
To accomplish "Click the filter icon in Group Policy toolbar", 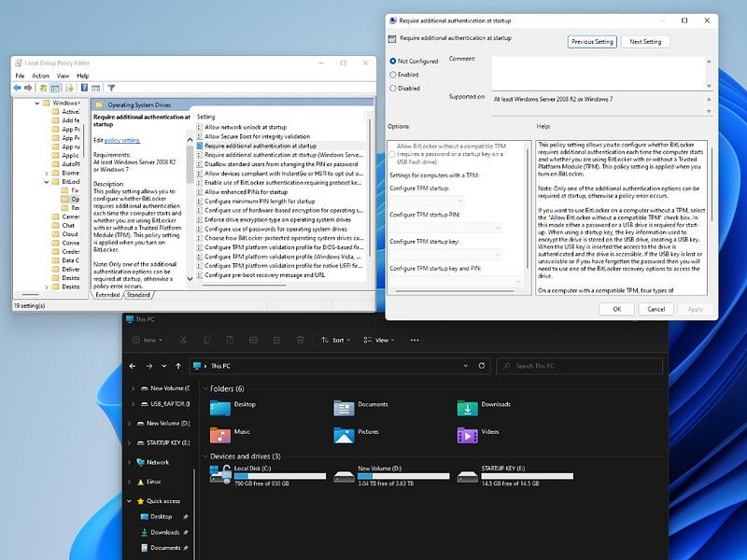I will coord(109,87).
